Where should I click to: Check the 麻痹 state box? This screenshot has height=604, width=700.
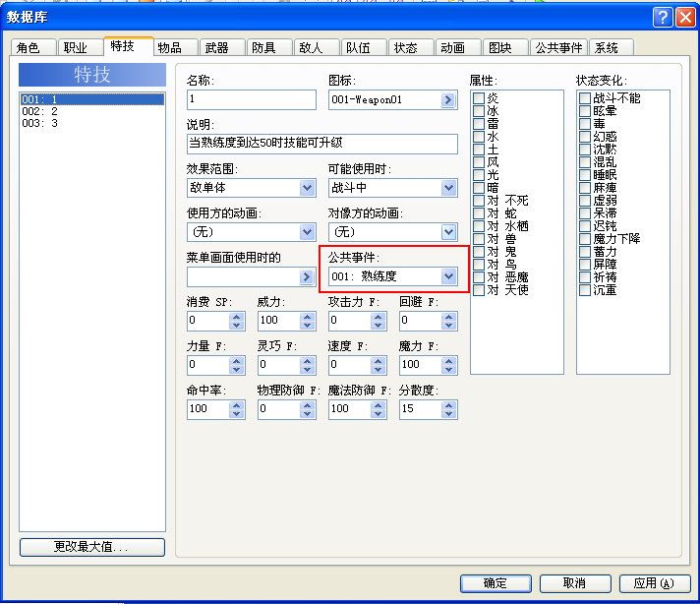pyautogui.click(x=585, y=188)
